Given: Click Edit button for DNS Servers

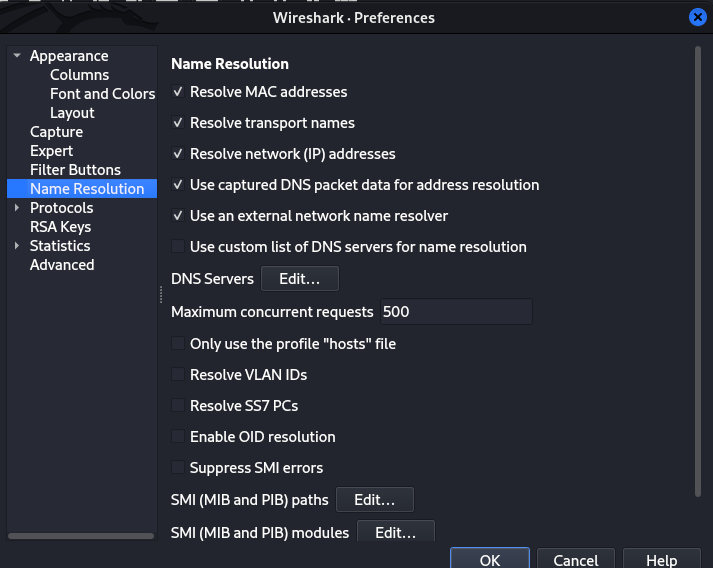Looking at the screenshot, I should coord(300,279).
